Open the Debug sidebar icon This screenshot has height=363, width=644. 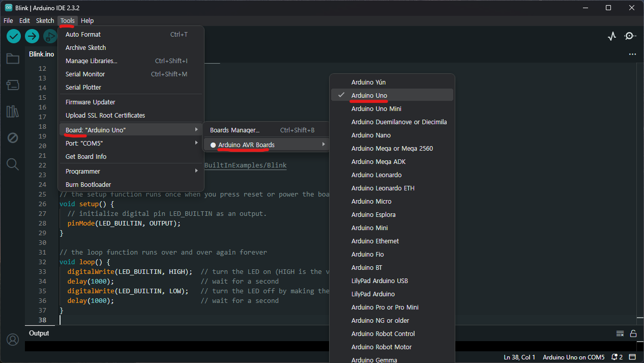tap(13, 138)
